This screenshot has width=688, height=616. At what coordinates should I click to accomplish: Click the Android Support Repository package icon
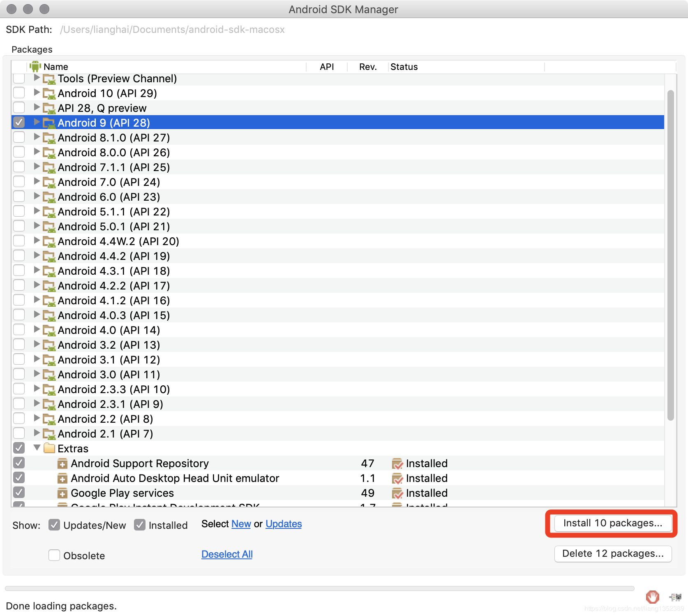[62, 464]
